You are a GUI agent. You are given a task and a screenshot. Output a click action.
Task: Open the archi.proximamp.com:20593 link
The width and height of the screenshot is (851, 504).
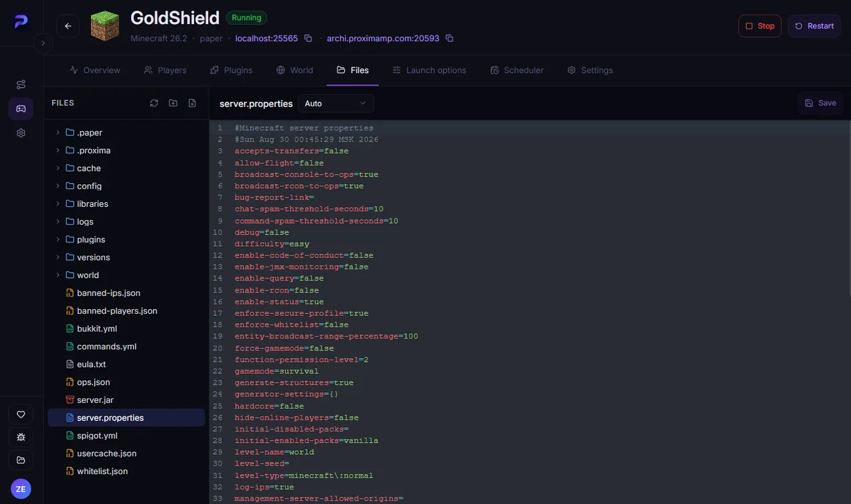point(383,39)
